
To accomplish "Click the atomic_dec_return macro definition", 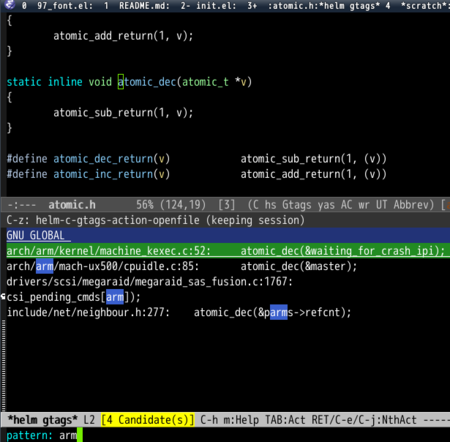I will tap(103, 159).
